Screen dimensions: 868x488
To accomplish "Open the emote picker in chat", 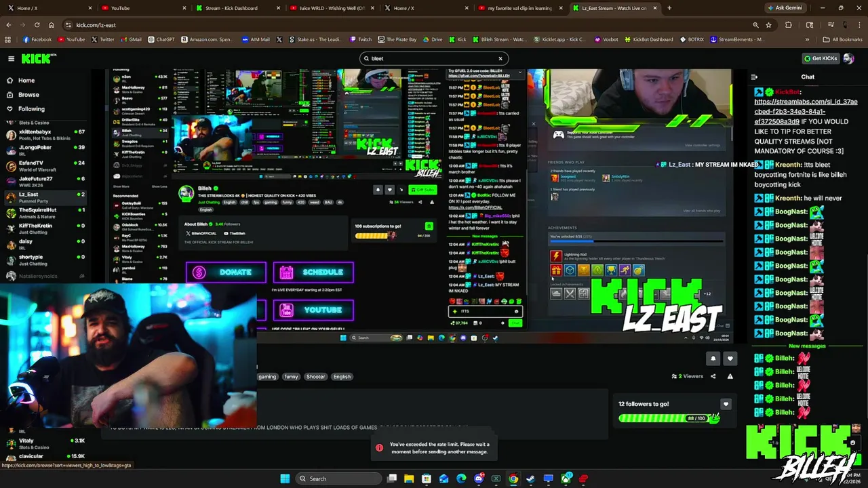I will pos(852,443).
